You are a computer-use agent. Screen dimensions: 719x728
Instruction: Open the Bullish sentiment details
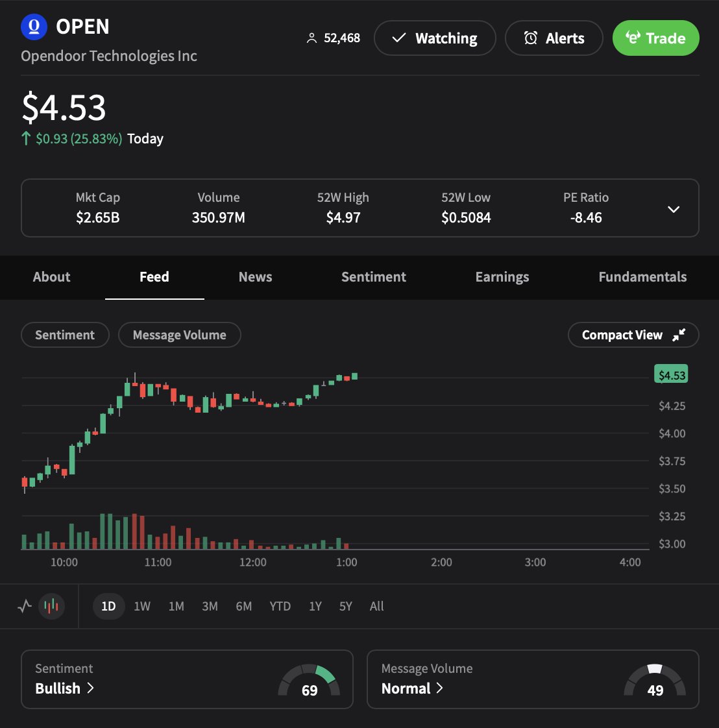tap(64, 688)
